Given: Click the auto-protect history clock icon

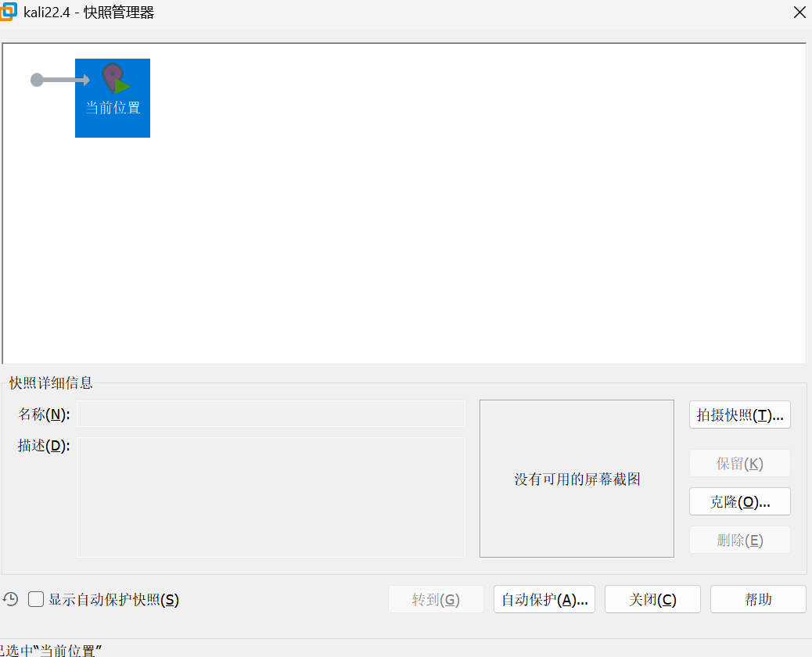Looking at the screenshot, I should 10,599.
